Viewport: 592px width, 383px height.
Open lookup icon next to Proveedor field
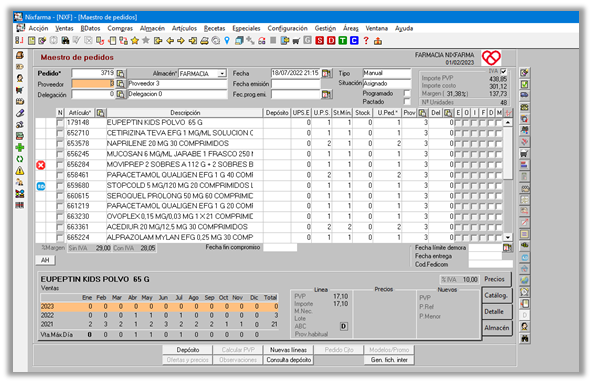pos(120,84)
